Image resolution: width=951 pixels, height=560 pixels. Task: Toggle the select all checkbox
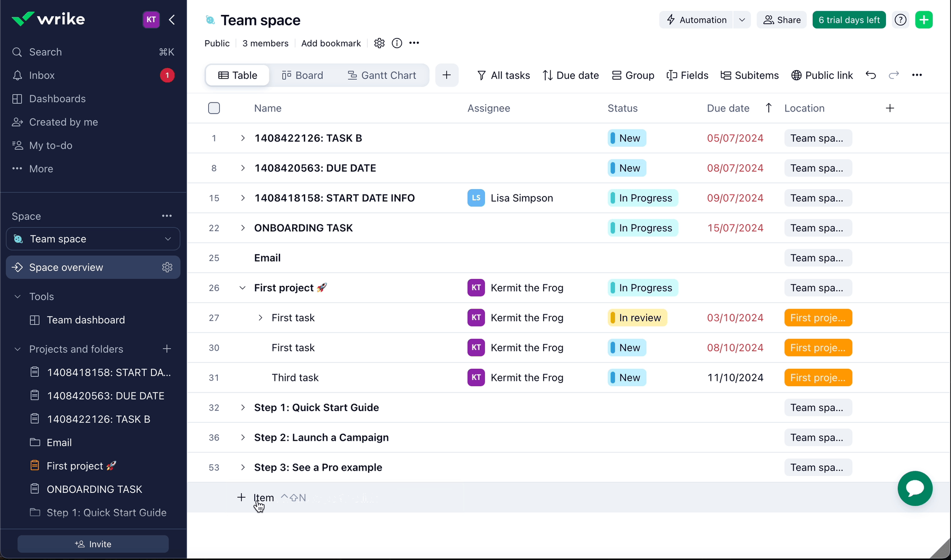(214, 108)
